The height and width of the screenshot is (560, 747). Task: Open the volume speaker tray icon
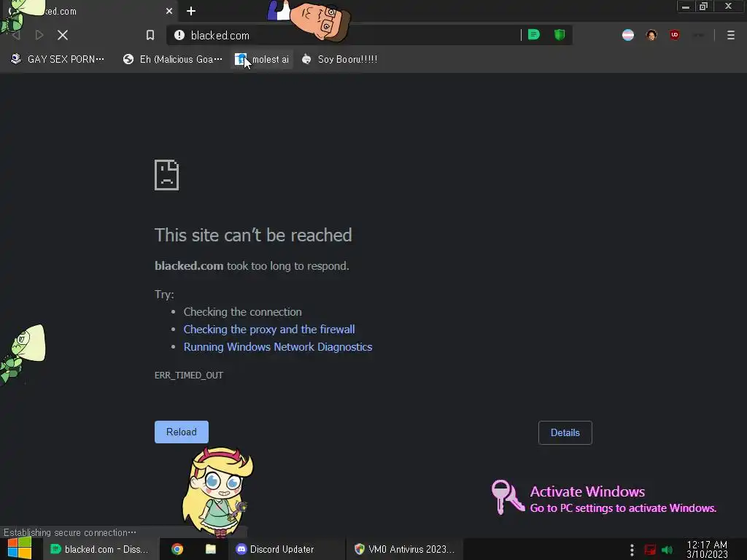click(667, 550)
